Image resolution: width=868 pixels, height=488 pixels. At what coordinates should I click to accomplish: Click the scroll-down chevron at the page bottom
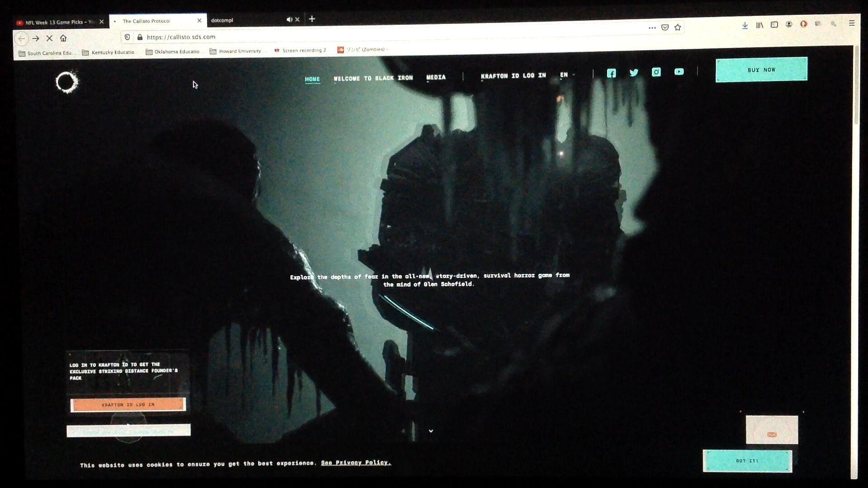coord(431,431)
